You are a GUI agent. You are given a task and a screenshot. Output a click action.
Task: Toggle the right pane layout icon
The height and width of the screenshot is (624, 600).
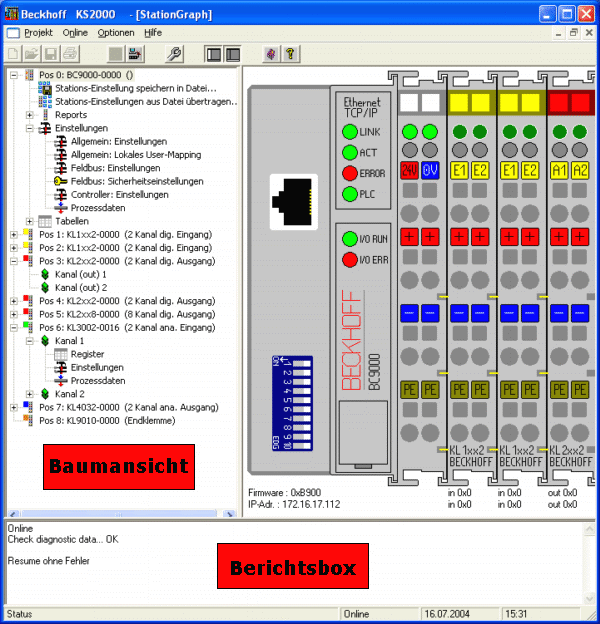(233, 54)
